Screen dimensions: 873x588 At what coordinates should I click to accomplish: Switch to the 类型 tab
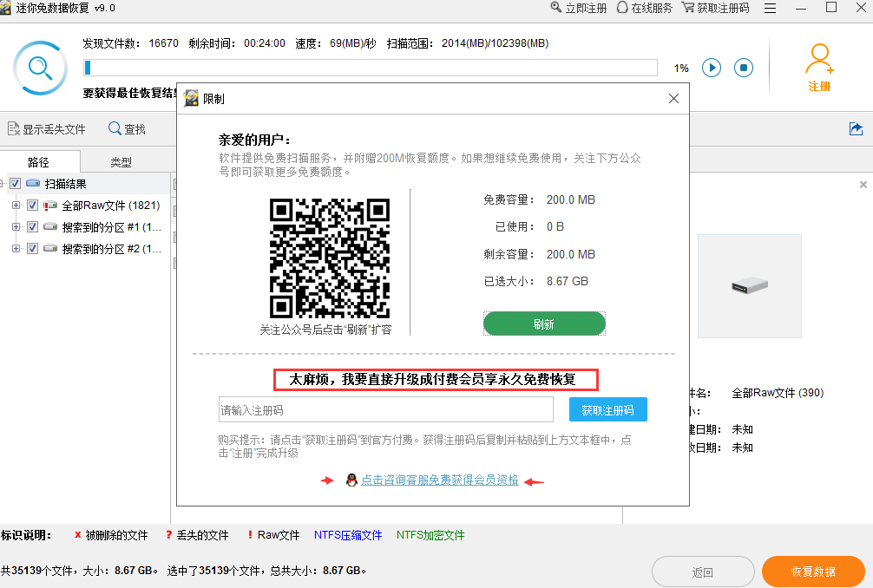121,162
